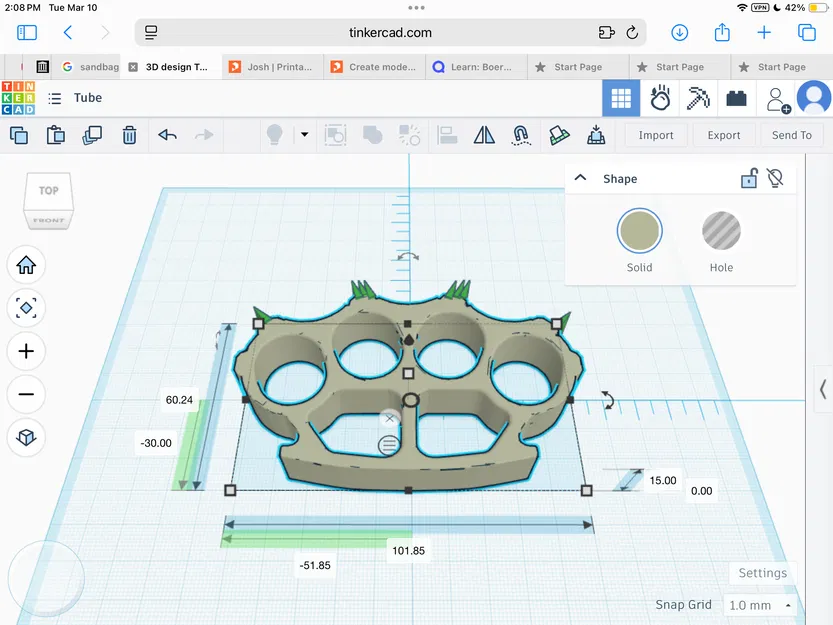The height and width of the screenshot is (625, 833).
Task: Click the Solid color swatch
Action: point(639,231)
